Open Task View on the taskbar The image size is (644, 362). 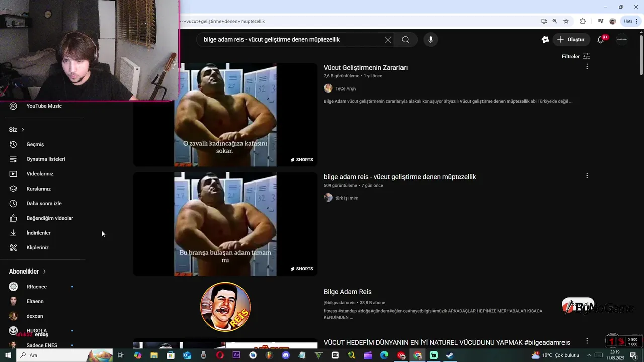121,355
